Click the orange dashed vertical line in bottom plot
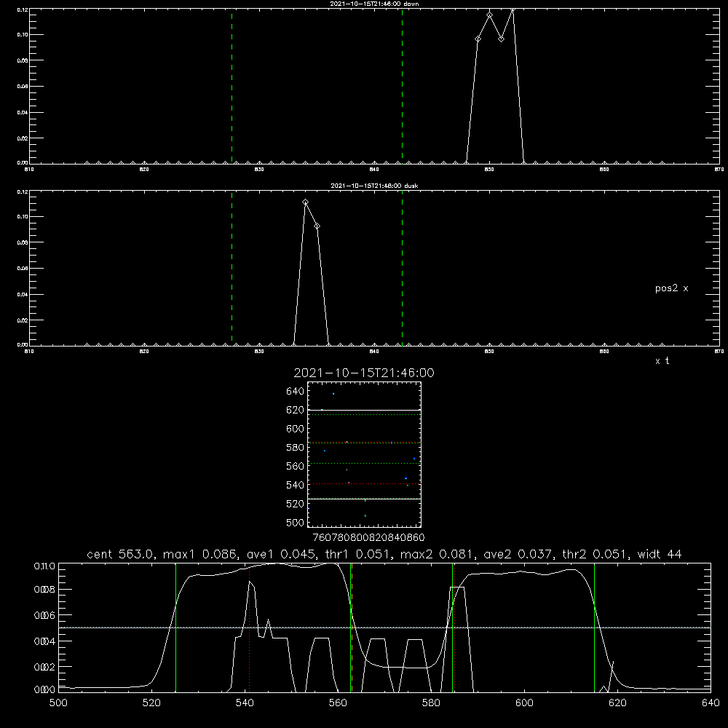The image size is (728, 728). pyautogui.click(x=352, y=628)
